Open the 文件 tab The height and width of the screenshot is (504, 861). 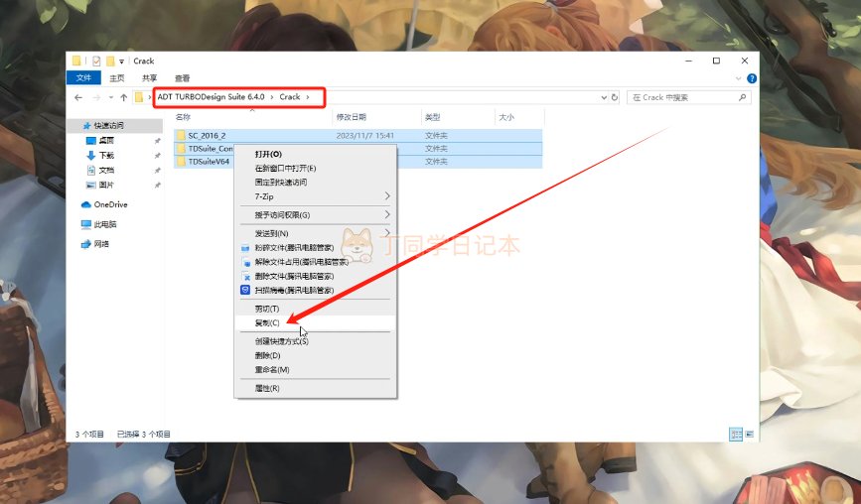click(84, 77)
